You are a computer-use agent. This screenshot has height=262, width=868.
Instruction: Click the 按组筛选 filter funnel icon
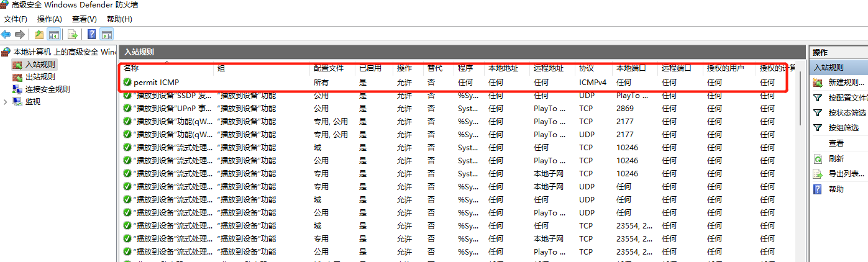818,128
